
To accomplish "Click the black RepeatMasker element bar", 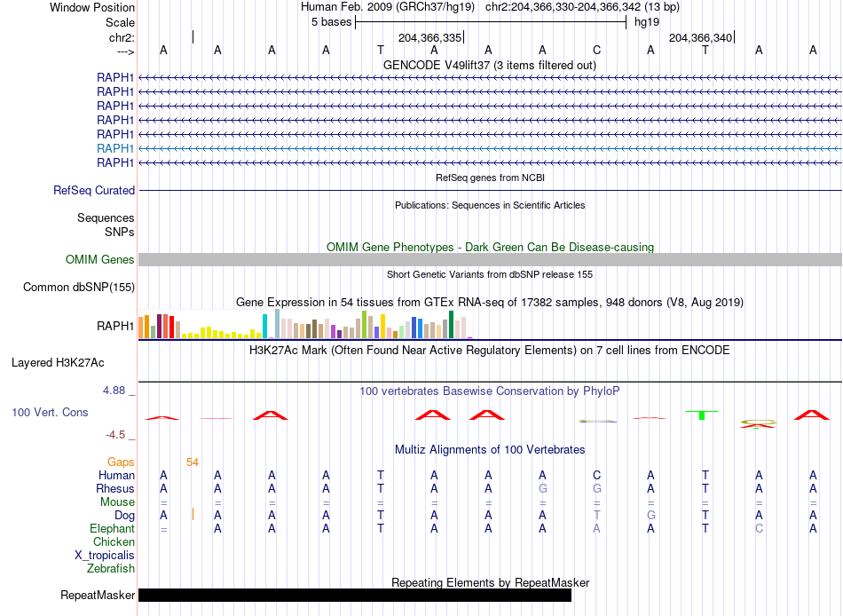I will [355, 595].
